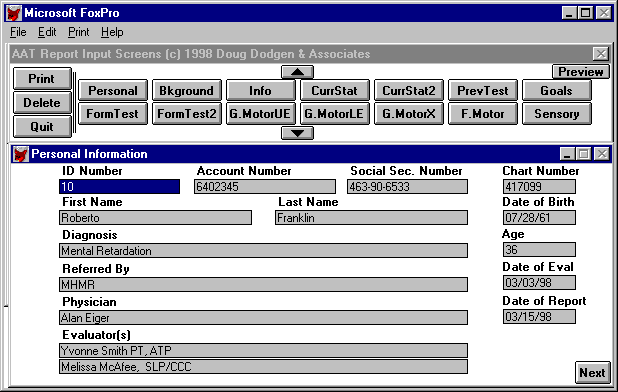Open the CurrStat input screen
Screen dimensions: 618x392
(x=335, y=91)
